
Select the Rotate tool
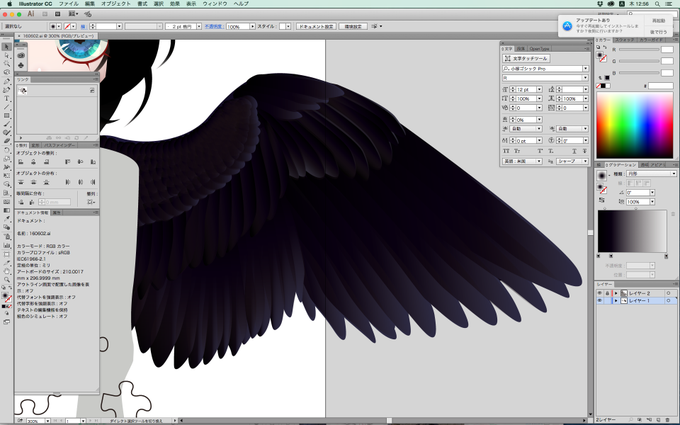coord(7,150)
